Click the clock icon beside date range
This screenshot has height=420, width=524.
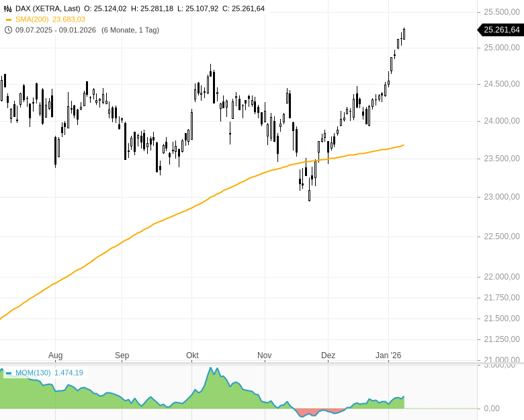[x=8, y=30]
